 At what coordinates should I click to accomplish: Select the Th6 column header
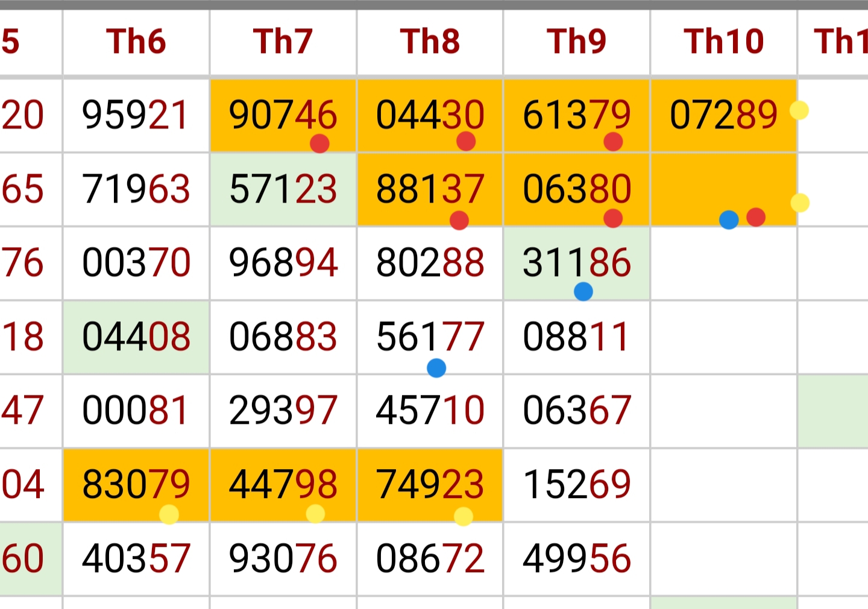136,42
